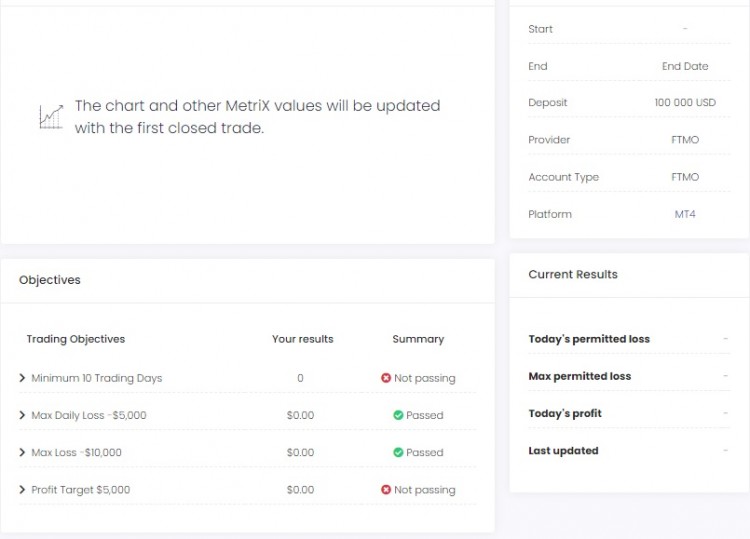Click Today's permitted loss label

(x=589, y=339)
